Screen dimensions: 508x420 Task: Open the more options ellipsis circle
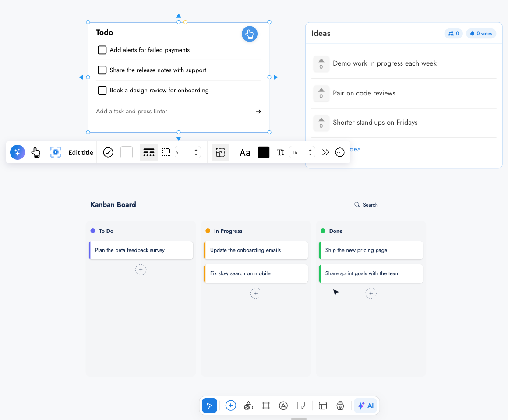(339, 152)
